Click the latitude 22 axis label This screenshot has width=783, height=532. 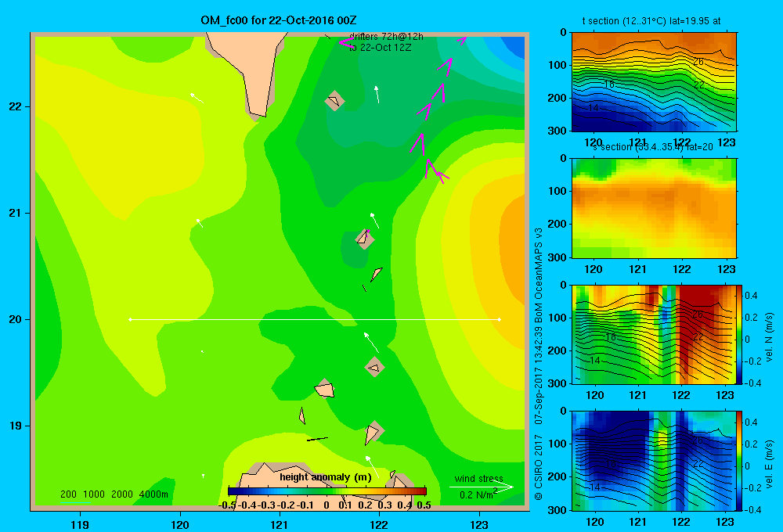click(16, 106)
